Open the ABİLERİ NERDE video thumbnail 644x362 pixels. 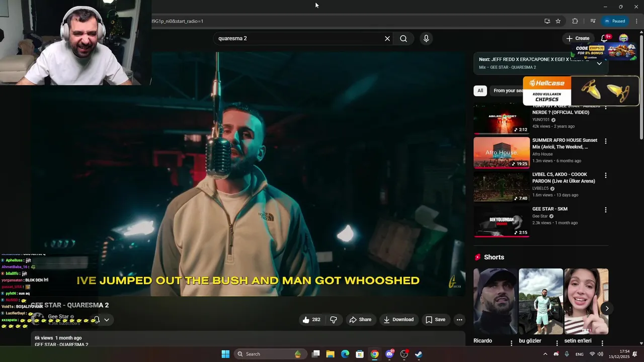(x=502, y=119)
